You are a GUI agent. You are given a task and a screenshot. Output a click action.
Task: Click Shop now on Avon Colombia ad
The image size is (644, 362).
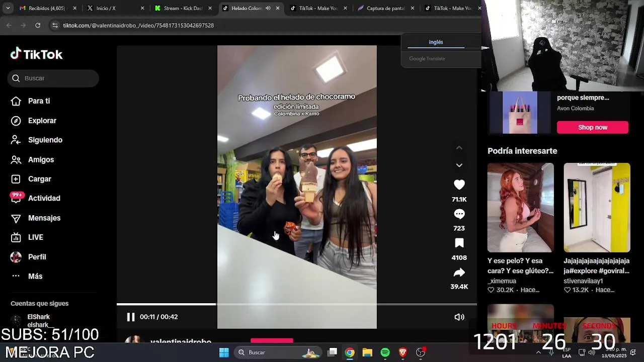[x=593, y=127]
